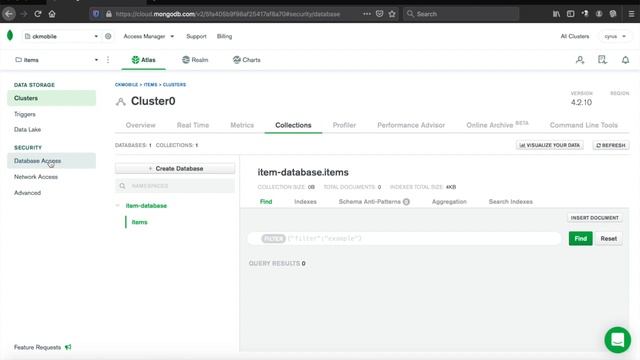Click Schema Anti-Patterns info icon
This screenshot has width=640, height=360.
tap(406, 202)
